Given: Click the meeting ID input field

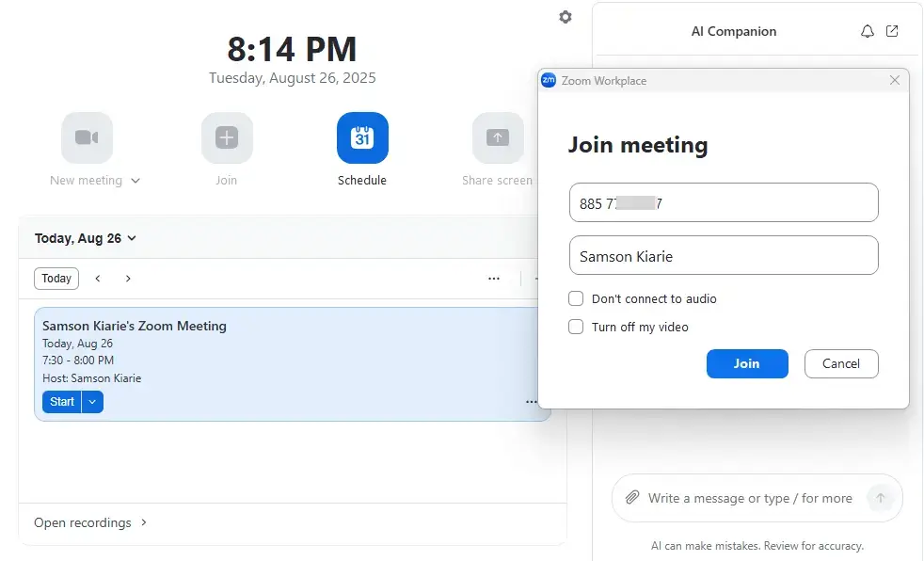Looking at the screenshot, I should pos(723,203).
